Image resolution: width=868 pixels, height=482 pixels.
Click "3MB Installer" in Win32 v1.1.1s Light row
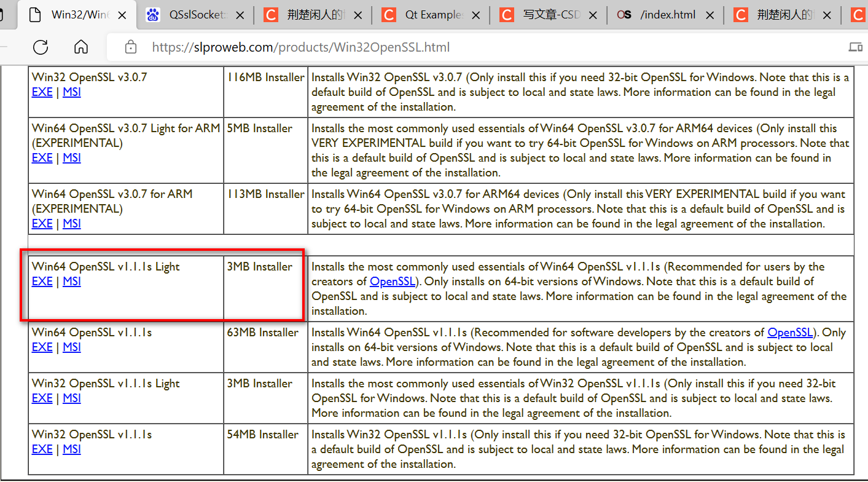259,384
